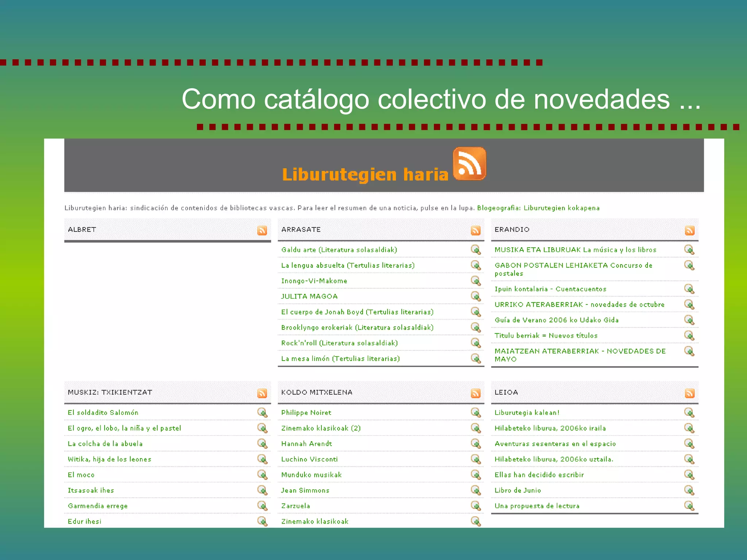
Task: Click the ALBRET section heading
Action: 82,229
